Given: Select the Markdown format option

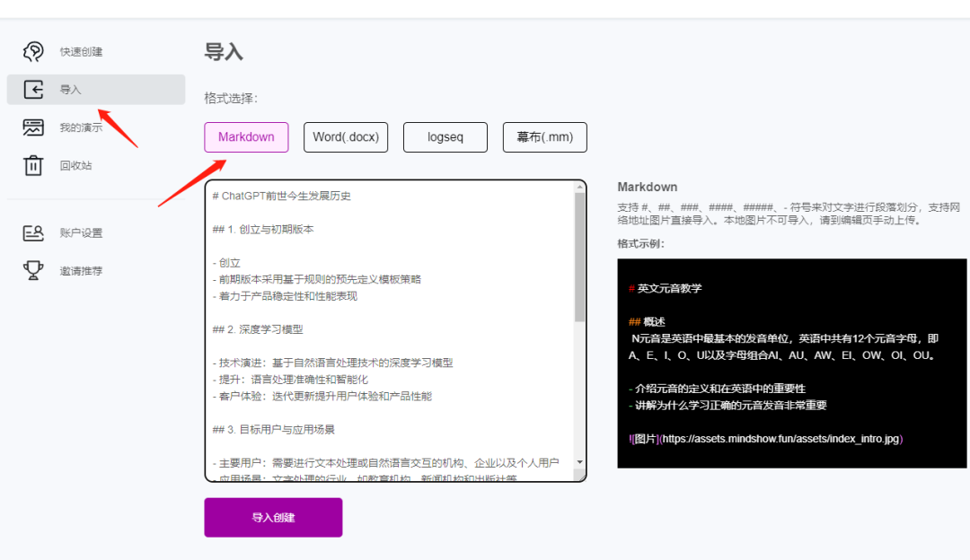Looking at the screenshot, I should tap(246, 136).
